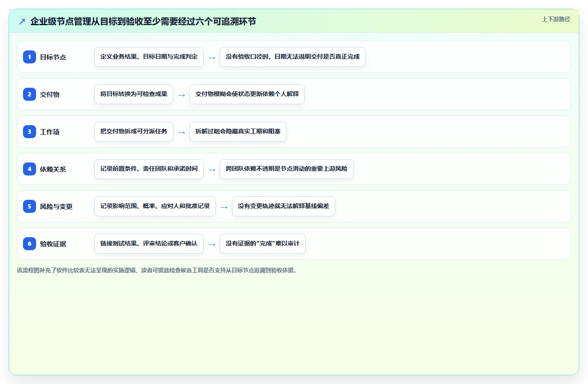The width and height of the screenshot is (588, 384).
Task: Click the arrow in the 依赖关系 row
Action: [x=212, y=170]
